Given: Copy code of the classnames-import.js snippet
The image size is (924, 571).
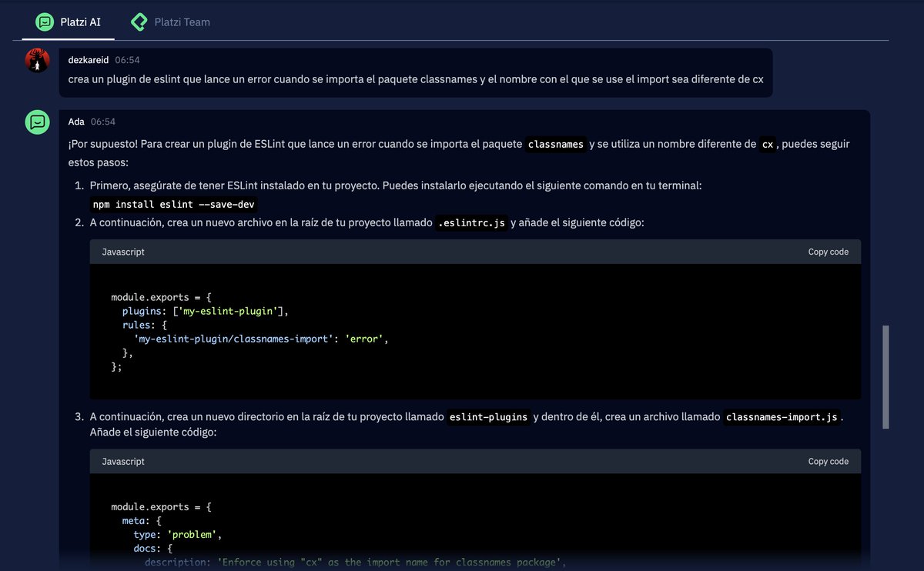Looking at the screenshot, I should (x=828, y=461).
